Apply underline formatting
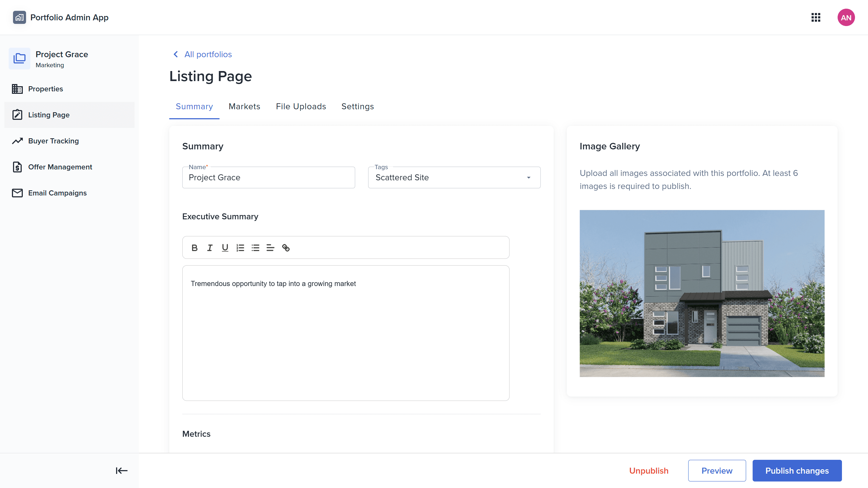Viewport: 868px width, 488px height. click(x=225, y=248)
